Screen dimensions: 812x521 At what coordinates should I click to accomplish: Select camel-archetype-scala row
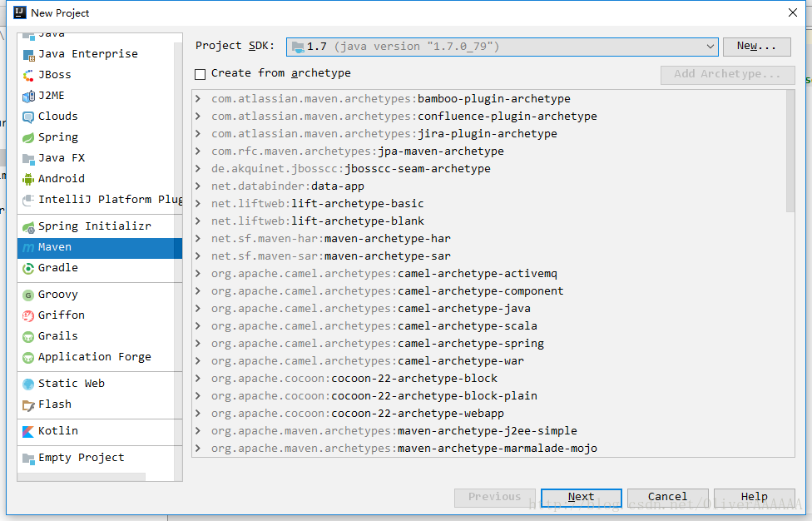(x=489, y=325)
